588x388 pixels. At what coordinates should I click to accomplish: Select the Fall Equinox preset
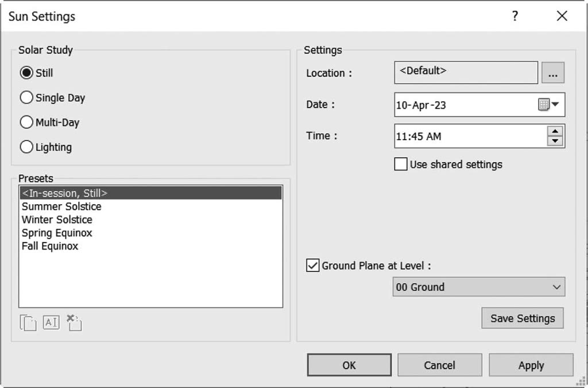tap(151, 246)
